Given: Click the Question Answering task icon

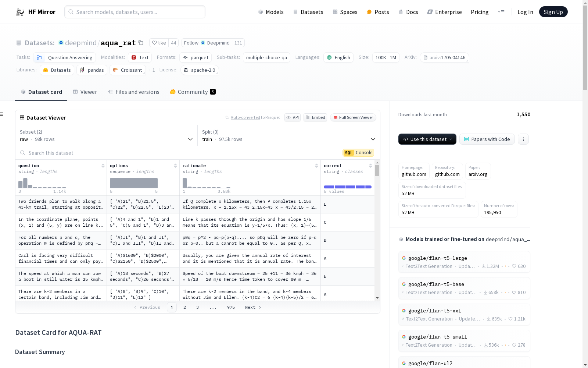Looking at the screenshot, I should pos(39,57).
